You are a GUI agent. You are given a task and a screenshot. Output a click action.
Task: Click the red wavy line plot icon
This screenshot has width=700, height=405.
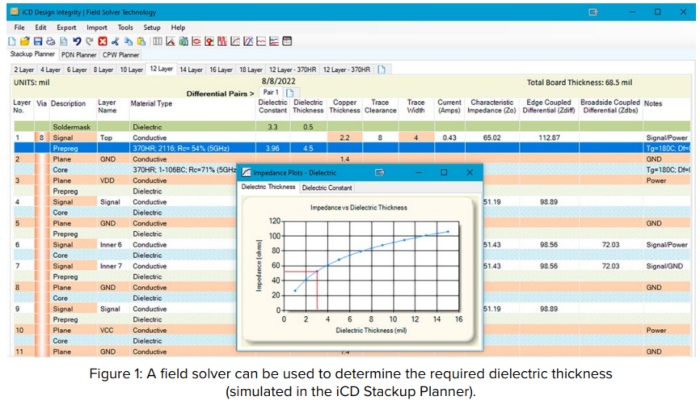click(x=261, y=42)
